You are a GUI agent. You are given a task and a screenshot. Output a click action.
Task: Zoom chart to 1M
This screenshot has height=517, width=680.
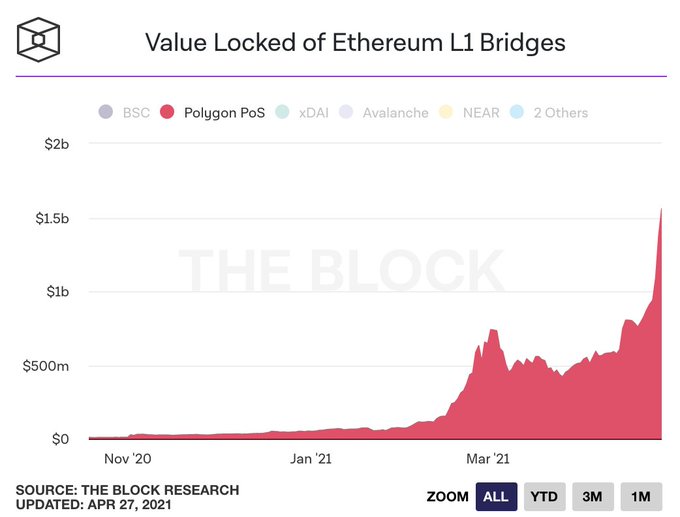641,496
